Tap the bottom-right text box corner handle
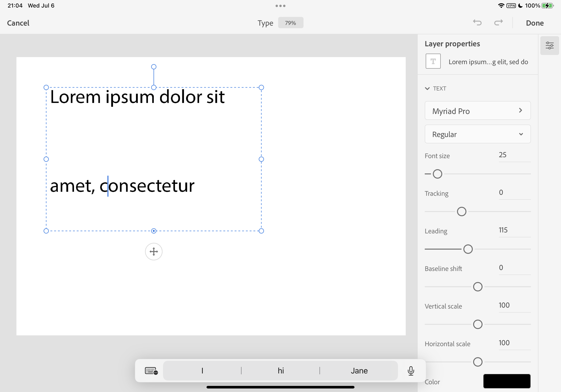The image size is (561, 392). coord(261,231)
